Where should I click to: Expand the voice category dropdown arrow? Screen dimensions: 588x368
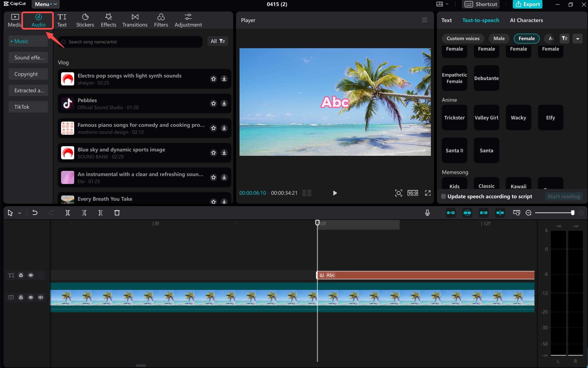pyautogui.click(x=578, y=39)
